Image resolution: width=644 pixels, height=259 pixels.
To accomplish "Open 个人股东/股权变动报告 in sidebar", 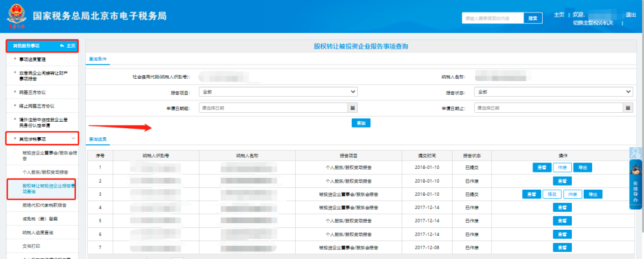I will pos(44,171).
